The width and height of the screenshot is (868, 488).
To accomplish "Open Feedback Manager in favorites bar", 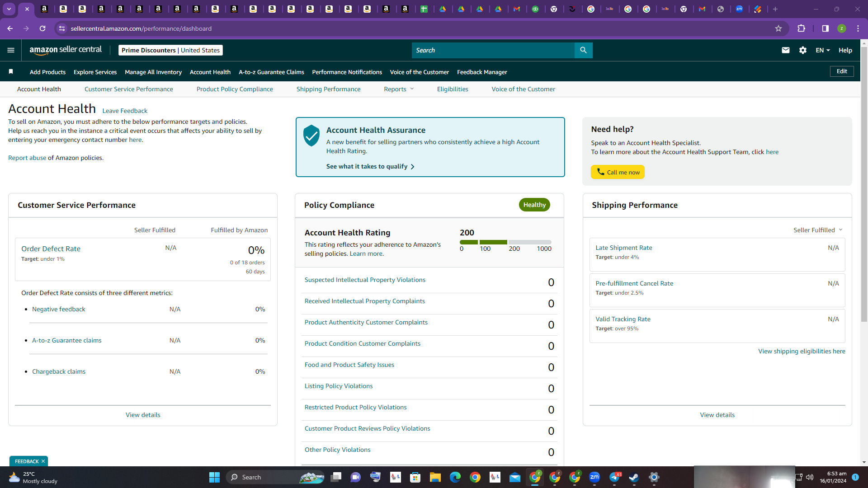I will point(482,72).
